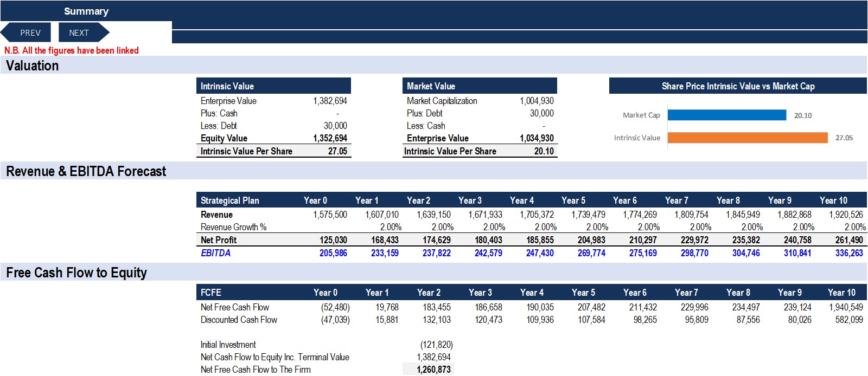Select the Enterprise Value 1,382,694 cell
The width and height of the screenshot is (868, 376).
coord(330,101)
